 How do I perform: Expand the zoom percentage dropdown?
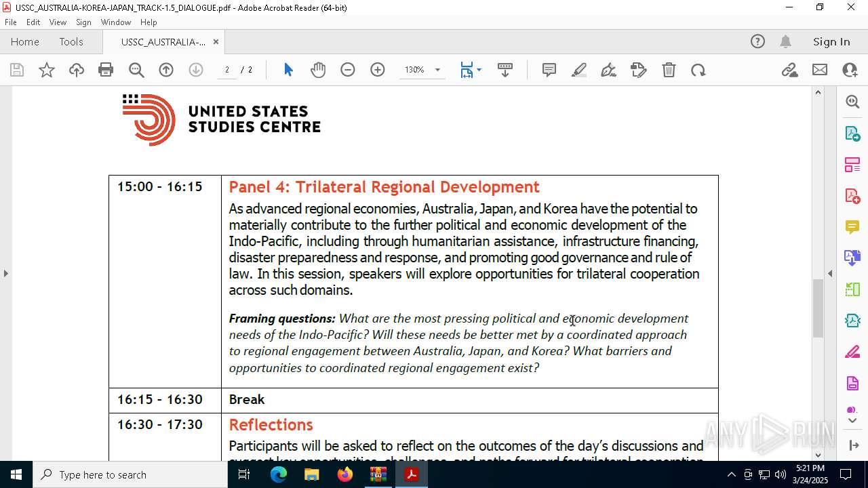437,70
